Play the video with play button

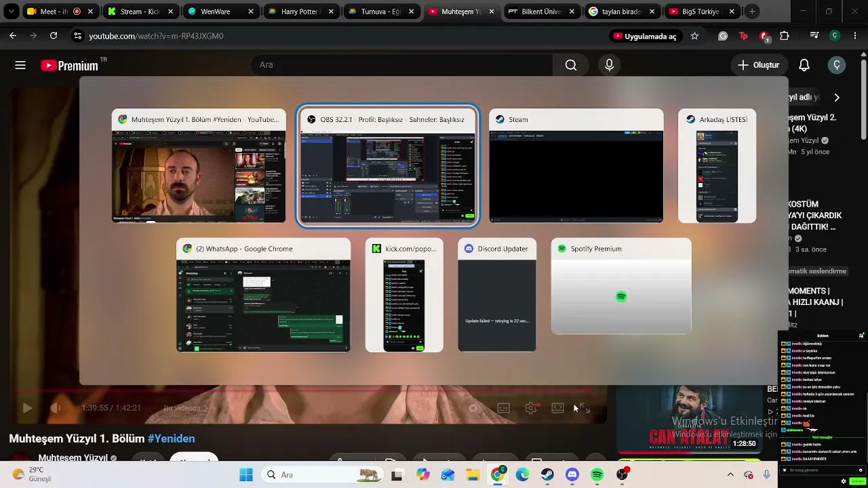pos(27,408)
